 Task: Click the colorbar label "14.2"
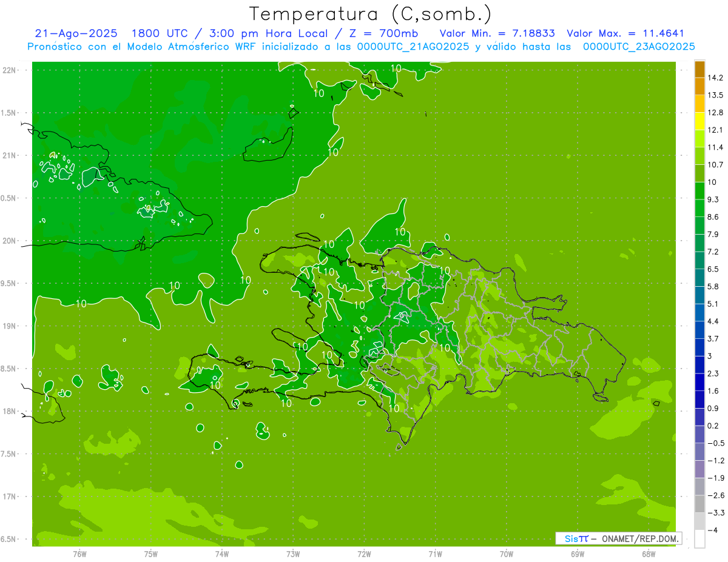[715, 78]
